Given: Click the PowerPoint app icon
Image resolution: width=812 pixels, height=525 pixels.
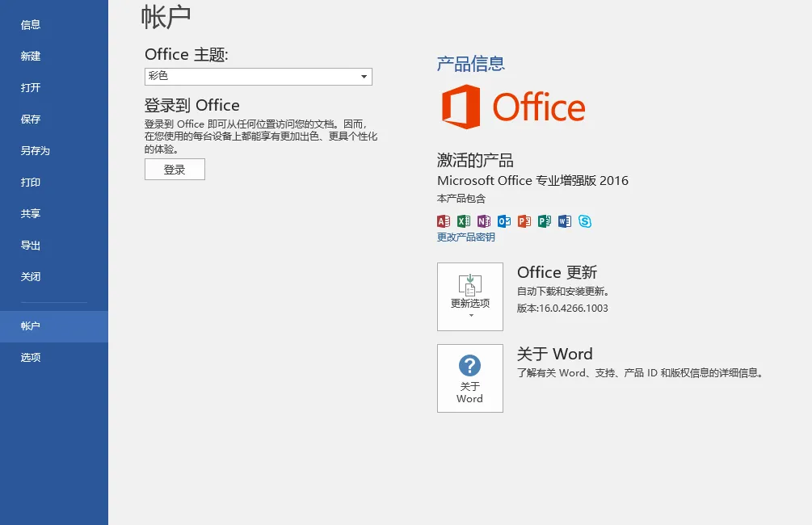Looking at the screenshot, I should pyautogui.click(x=524, y=221).
